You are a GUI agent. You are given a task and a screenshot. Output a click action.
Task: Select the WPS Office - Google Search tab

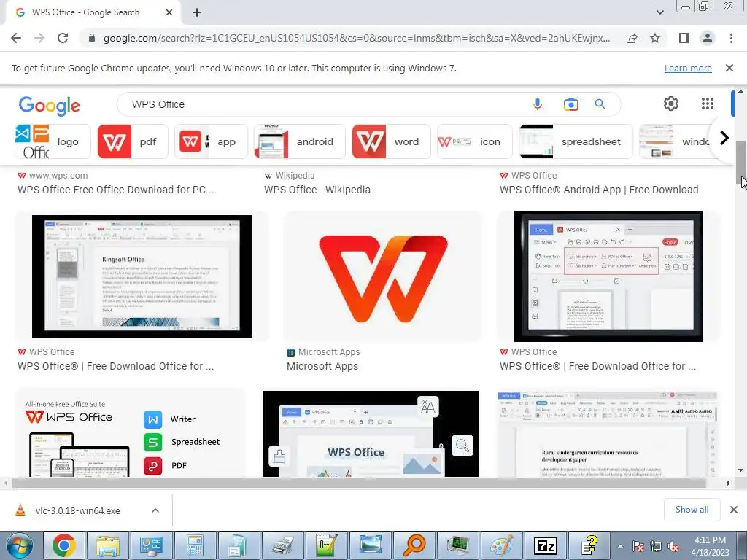pyautogui.click(x=93, y=13)
